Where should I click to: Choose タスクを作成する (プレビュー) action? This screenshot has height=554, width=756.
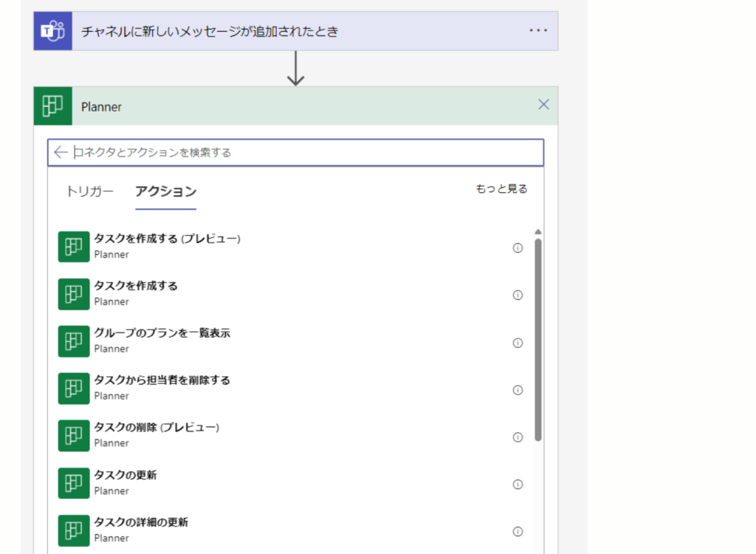coord(167,239)
